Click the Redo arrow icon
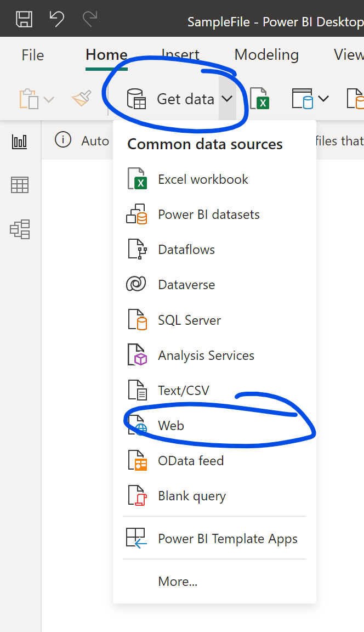This screenshot has width=364, height=632. point(90,19)
